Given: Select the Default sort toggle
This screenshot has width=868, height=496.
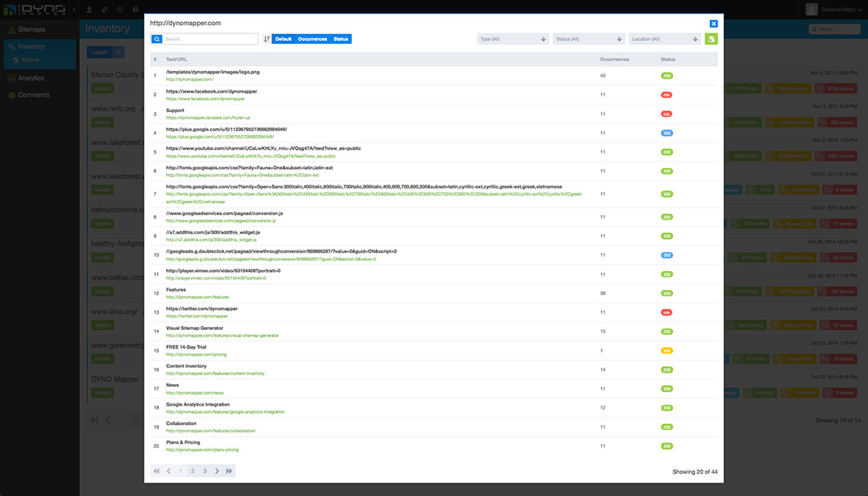Looking at the screenshot, I should pyautogui.click(x=283, y=39).
